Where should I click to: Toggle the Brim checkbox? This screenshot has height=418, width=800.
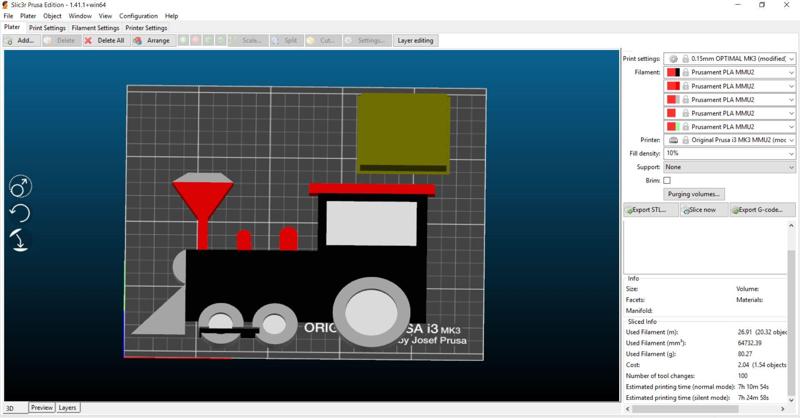667,181
